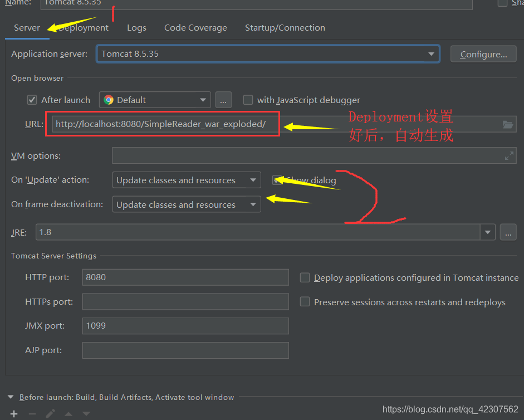524x420 pixels.
Task: Click the Name field showing Tomcat 8.5.35
Action: coord(256,3)
